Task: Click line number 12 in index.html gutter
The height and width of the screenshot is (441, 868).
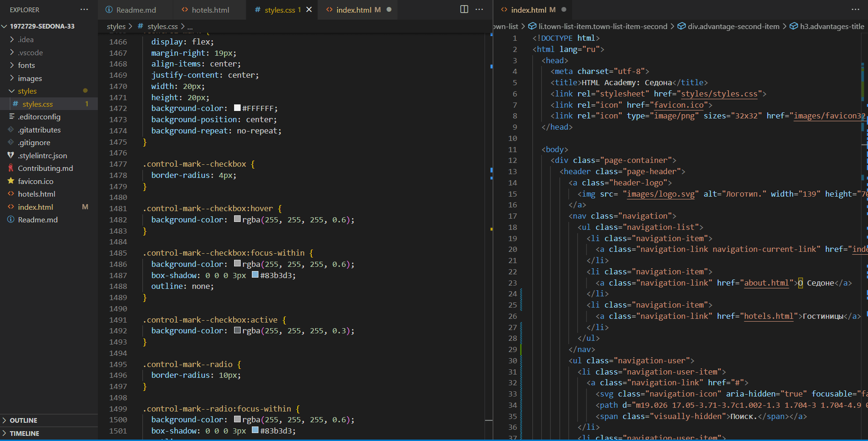Action: [x=513, y=160]
